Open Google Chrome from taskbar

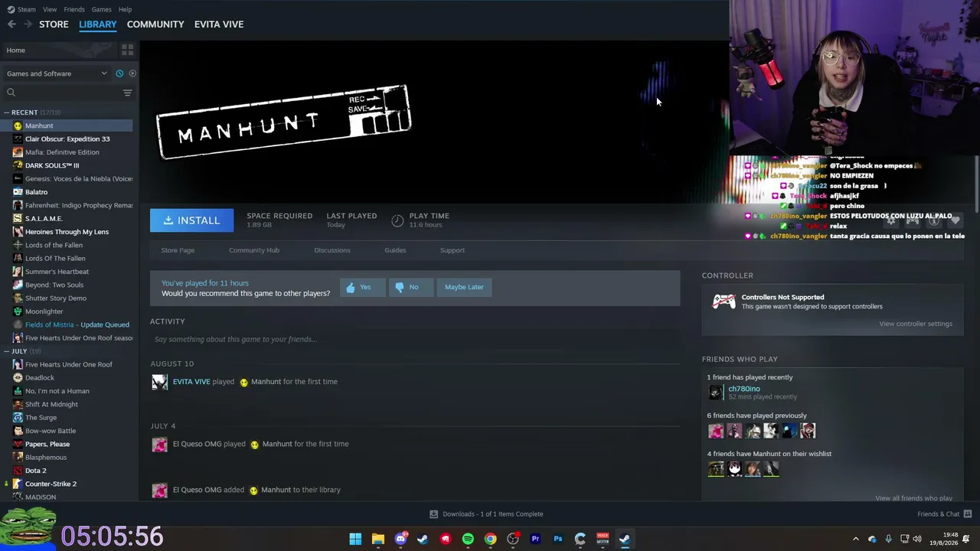click(x=490, y=539)
